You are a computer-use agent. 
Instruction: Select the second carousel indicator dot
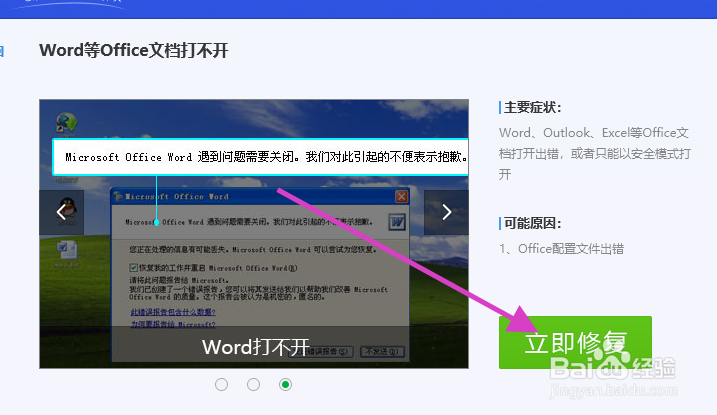[253, 384]
